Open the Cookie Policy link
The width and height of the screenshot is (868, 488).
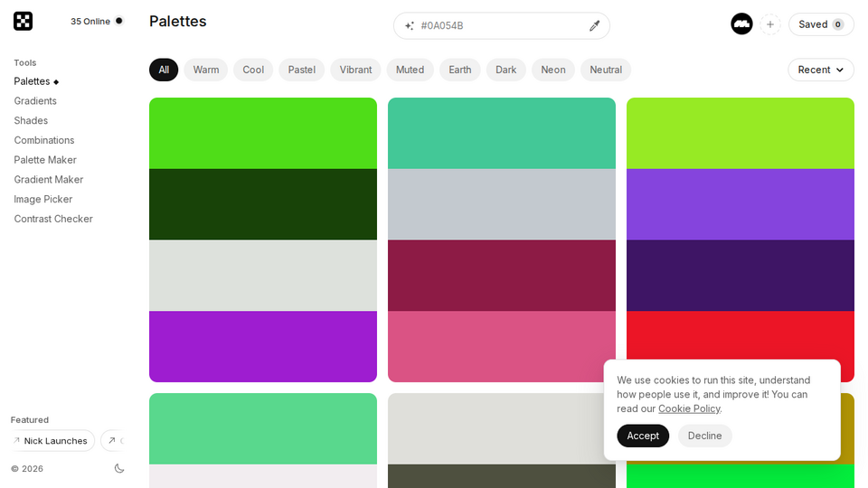tap(689, 408)
